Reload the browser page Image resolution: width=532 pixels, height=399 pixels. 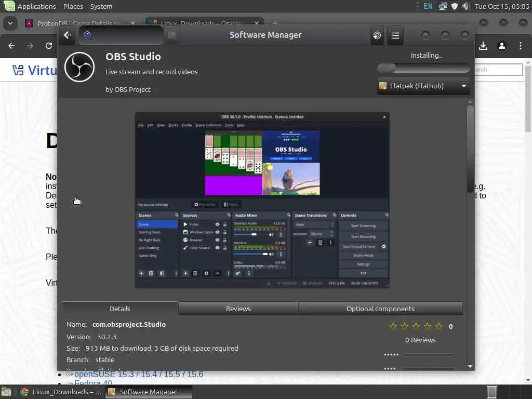click(49, 46)
